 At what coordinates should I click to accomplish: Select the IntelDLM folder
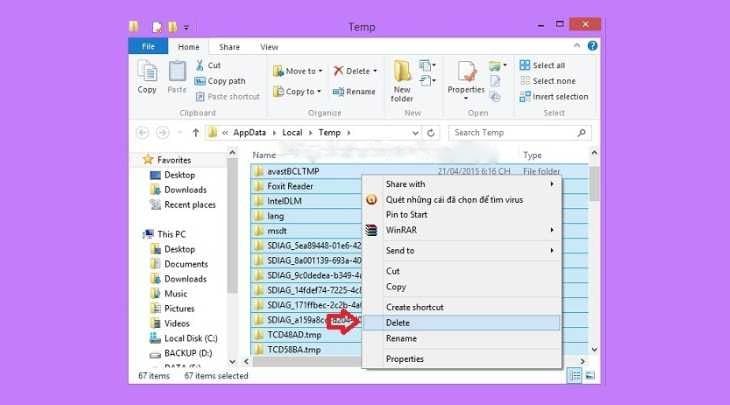[x=284, y=201]
